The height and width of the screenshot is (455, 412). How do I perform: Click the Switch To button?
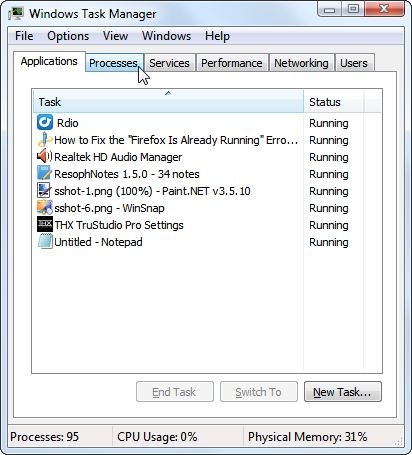pyautogui.click(x=259, y=392)
